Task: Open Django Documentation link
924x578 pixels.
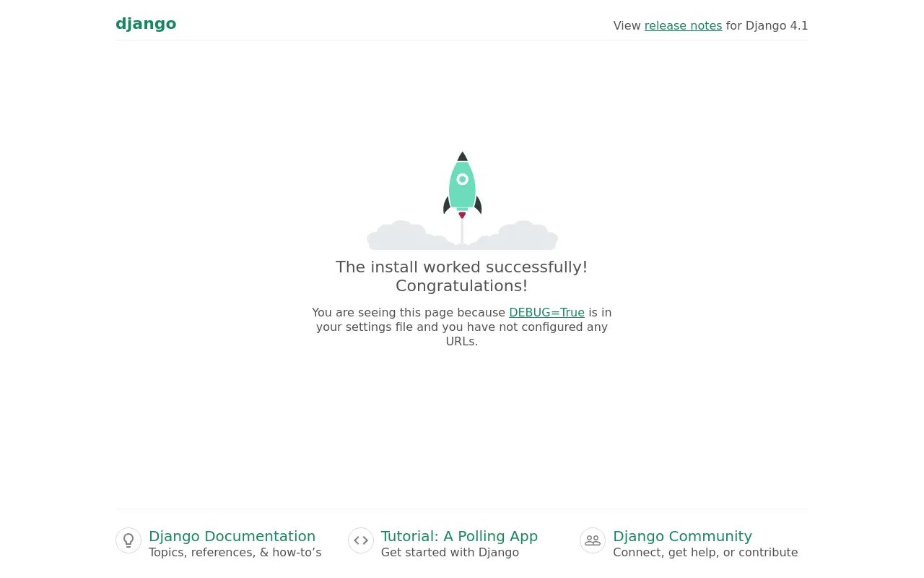Action: click(232, 536)
